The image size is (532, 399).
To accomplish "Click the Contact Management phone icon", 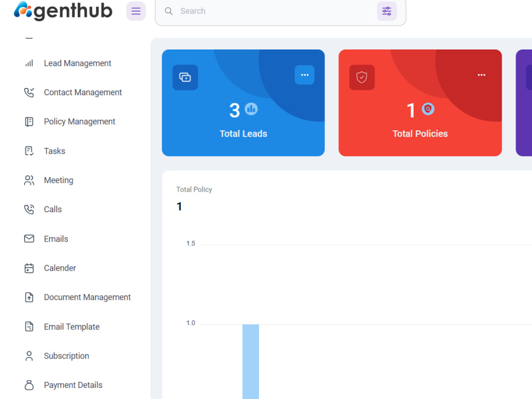I will (x=29, y=92).
